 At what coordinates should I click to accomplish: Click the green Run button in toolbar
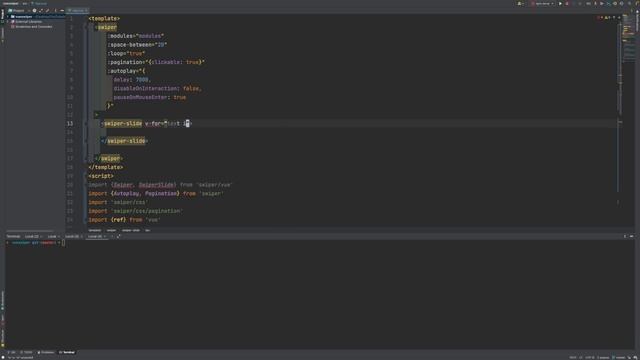tap(560, 4)
